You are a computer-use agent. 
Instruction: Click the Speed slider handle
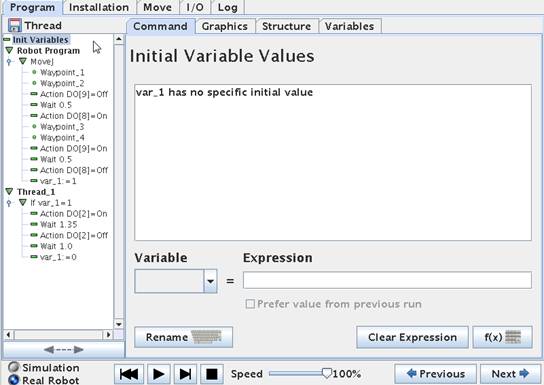point(326,373)
